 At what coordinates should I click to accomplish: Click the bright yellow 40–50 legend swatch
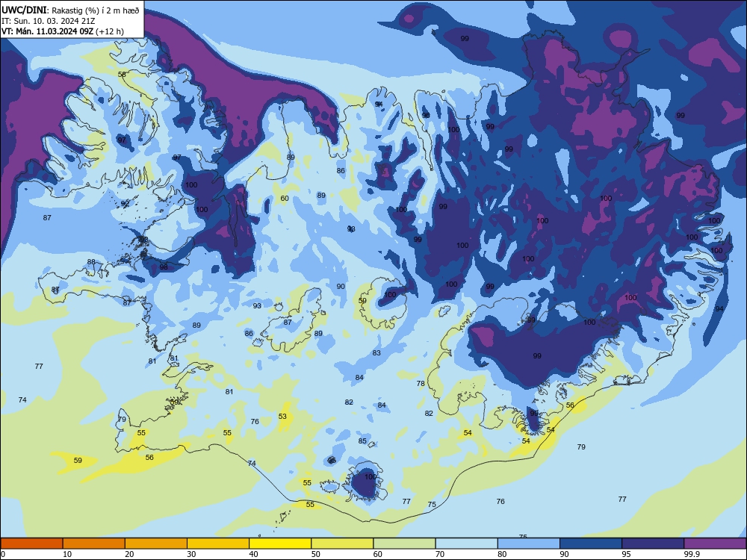280,544
